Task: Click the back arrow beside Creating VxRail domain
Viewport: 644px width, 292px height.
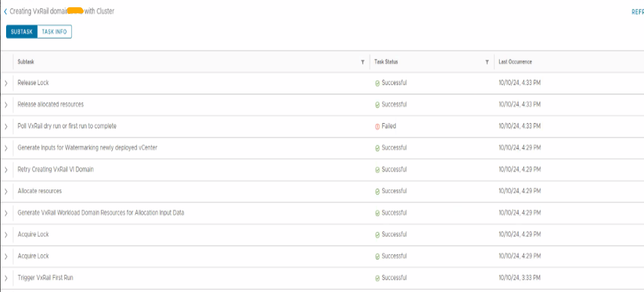Action: [6, 12]
